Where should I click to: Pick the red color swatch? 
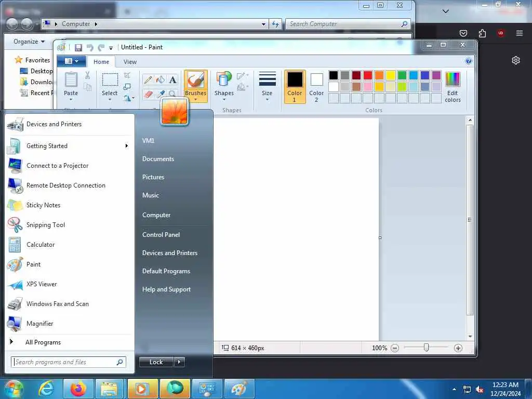point(368,75)
